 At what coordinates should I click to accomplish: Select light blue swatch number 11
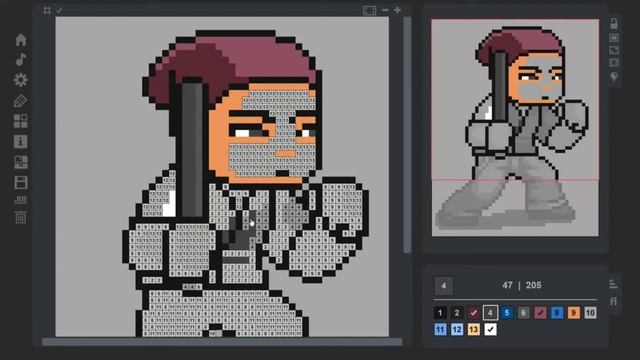coord(440,329)
